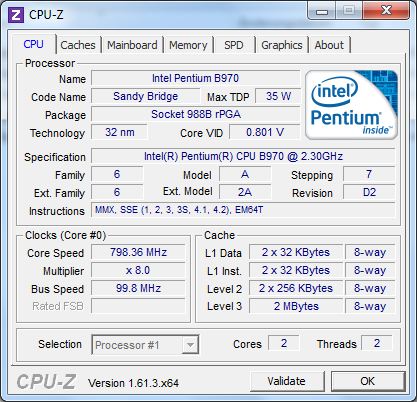Click the Level 3 '8-way' associativity
The width and height of the screenshot is (417, 402).
370,306
